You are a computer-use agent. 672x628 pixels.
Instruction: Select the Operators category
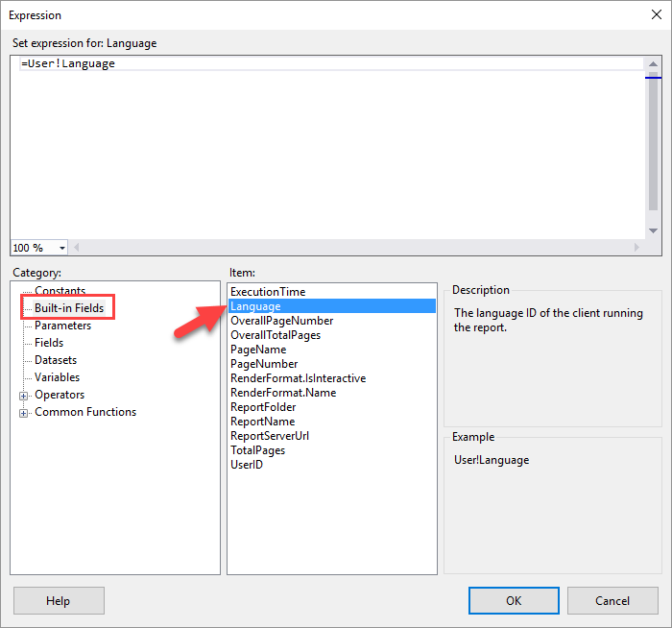point(60,395)
